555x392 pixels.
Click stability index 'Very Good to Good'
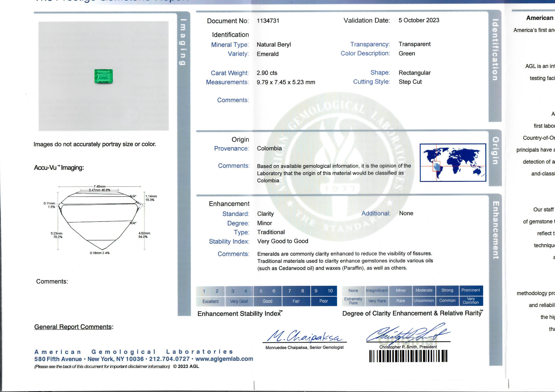[283, 241]
